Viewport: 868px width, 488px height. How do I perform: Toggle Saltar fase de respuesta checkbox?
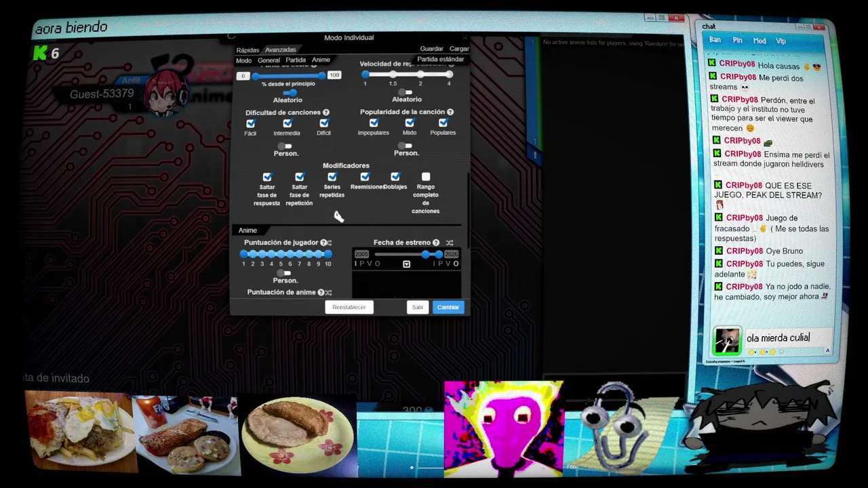[x=267, y=177]
